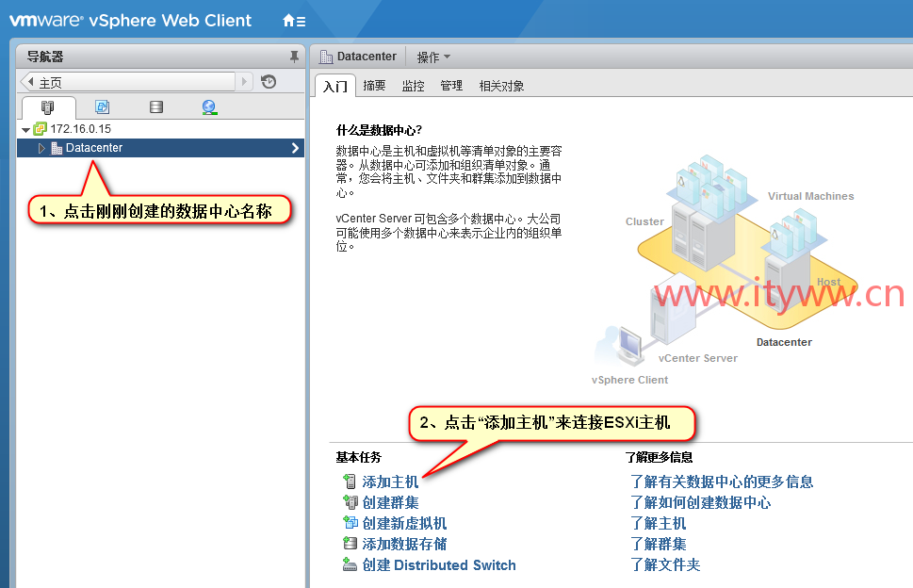Collapse the 172.16.0.15 tree node
Screen dimensions: 913x588
tap(25, 129)
